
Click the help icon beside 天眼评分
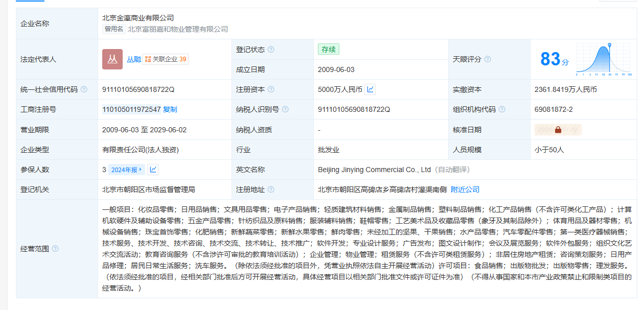[x=488, y=59]
